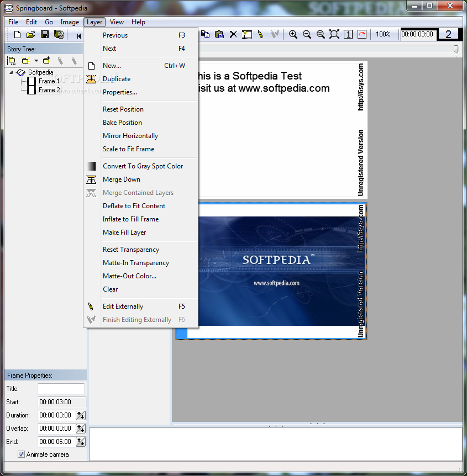Select the Softpedia story in tree
Viewport: 467px width, 476px height.
(x=40, y=72)
